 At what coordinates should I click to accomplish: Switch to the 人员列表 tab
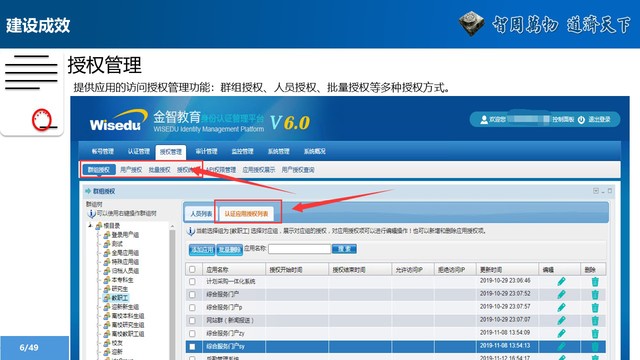click(x=201, y=214)
